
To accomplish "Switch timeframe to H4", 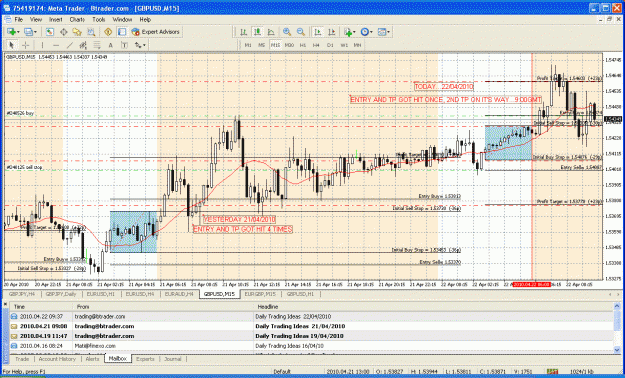I will [316, 45].
